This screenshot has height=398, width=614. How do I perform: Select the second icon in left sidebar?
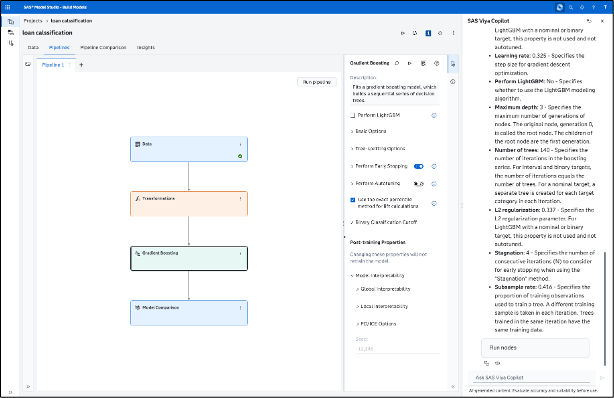(x=11, y=33)
